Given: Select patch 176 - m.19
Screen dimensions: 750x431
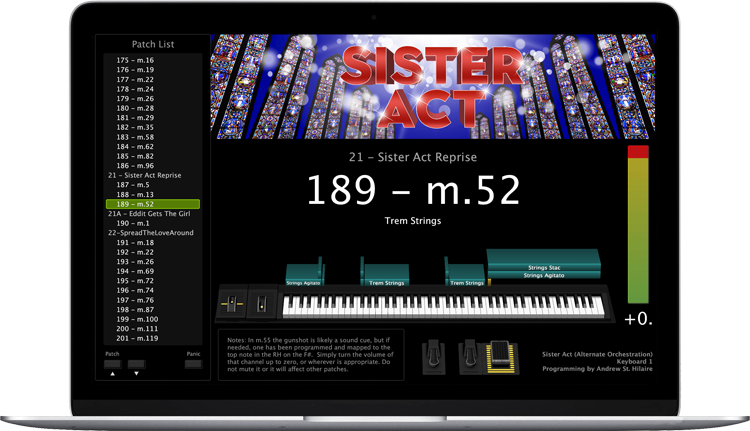Looking at the screenshot, I should 135,70.
